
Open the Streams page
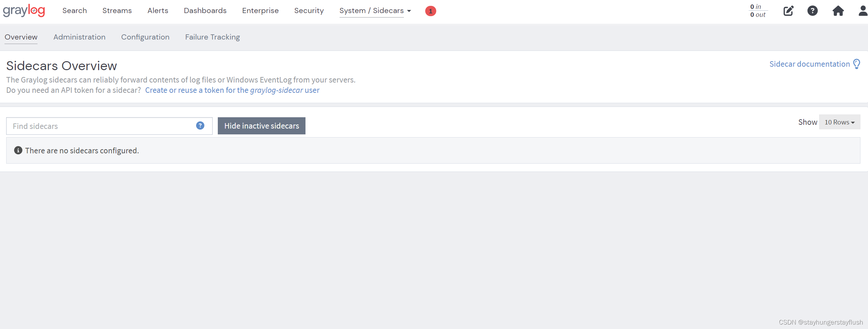coord(117,11)
